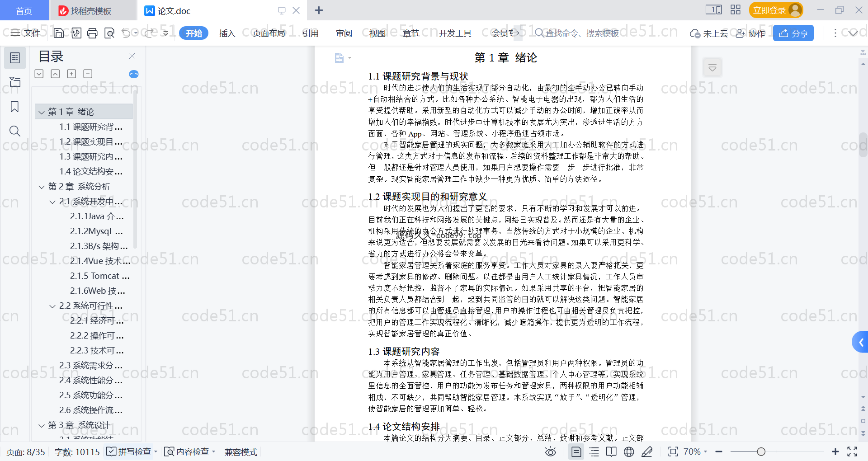868x461 pixels.
Task: Open the chapter navigation sidebar icon
Action: click(x=15, y=82)
